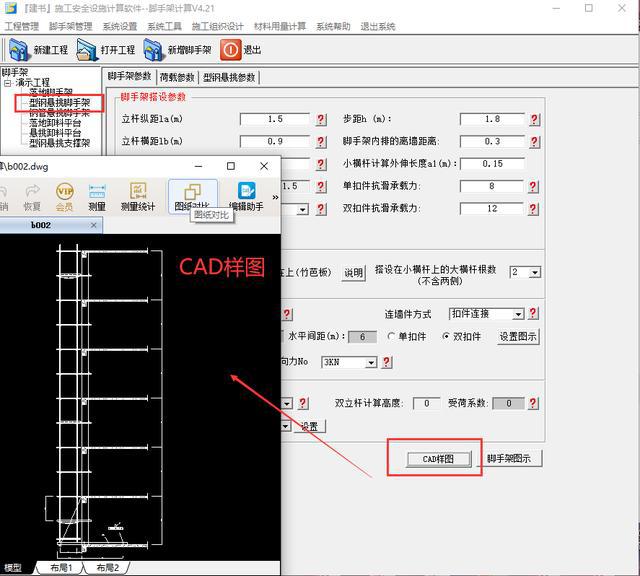Screen dimensions: 640x576
Task: Select the 单扣件 radio button
Action: click(x=391, y=336)
